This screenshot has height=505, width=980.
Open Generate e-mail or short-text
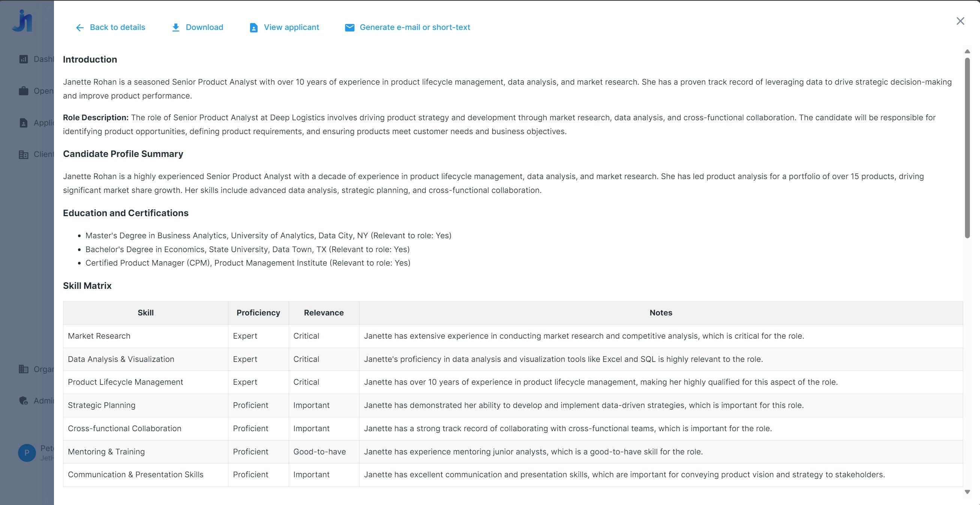tap(415, 27)
